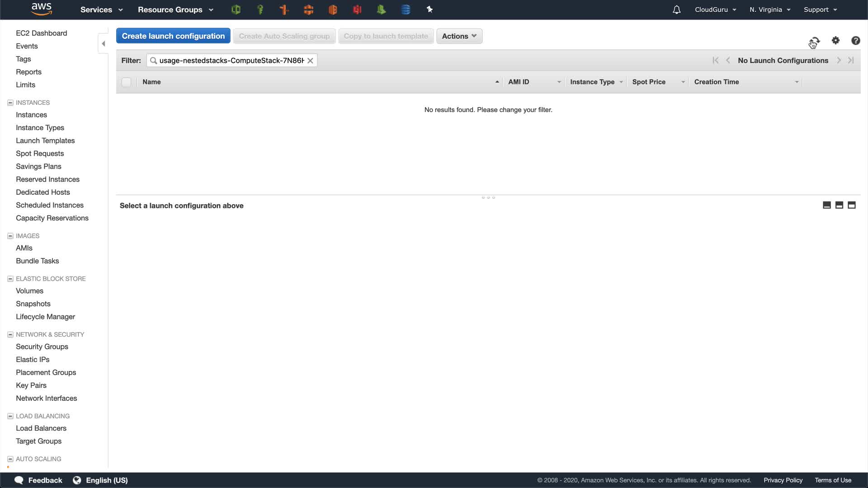
Task: Click the Create launch configuration button
Action: click(173, 36)
